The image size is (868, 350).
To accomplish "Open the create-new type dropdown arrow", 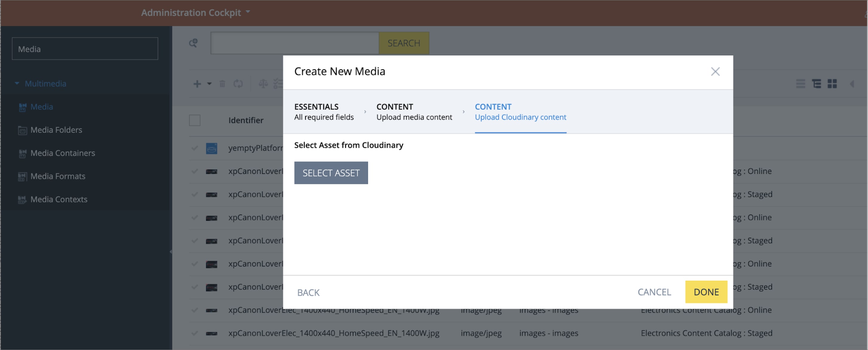I will point(209,84).
